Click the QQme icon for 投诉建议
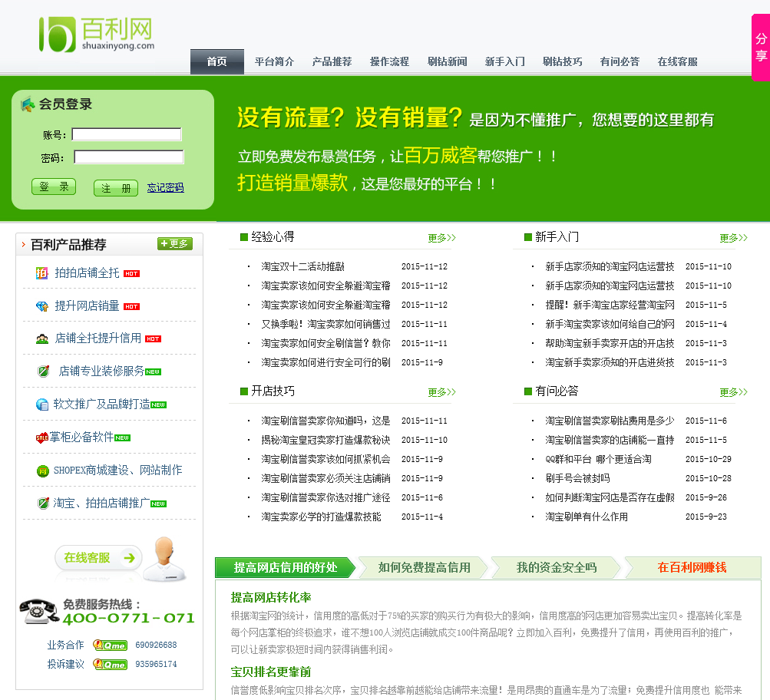Viewport: 770px width, 700px height. (x=110, y=664)
